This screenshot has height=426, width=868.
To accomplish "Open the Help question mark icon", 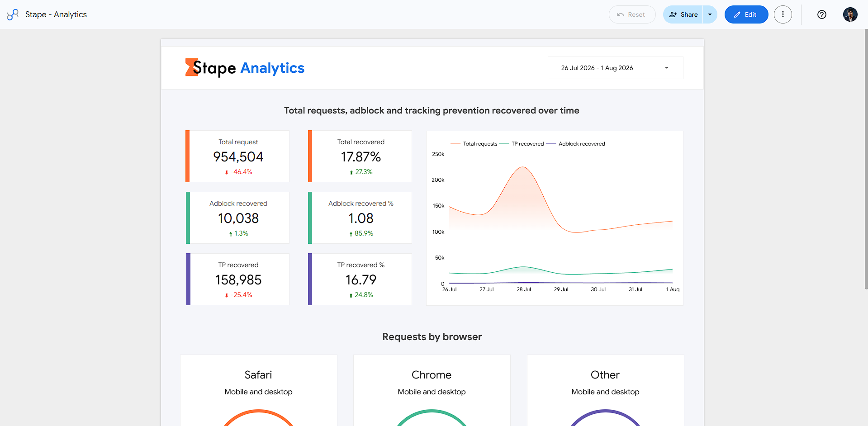I will pyautogui.click(x=822, y=14).
